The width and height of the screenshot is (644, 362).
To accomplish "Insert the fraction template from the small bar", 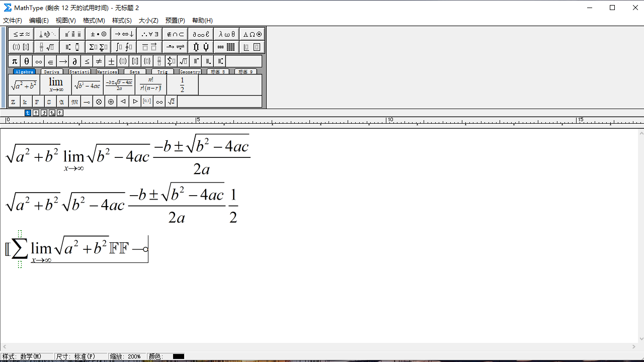I will [159, 61].
